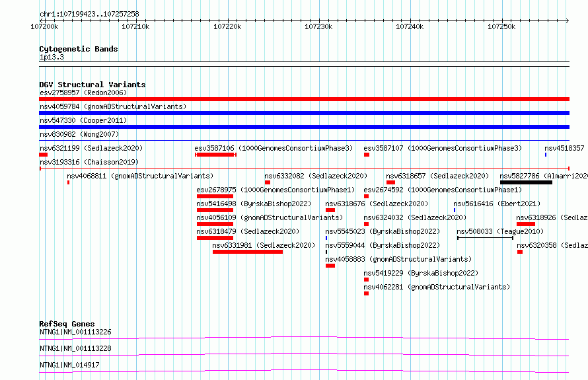Select NTNG1|NM_014917 transcript label
The image size is (588, 380).
coord(69,365)
